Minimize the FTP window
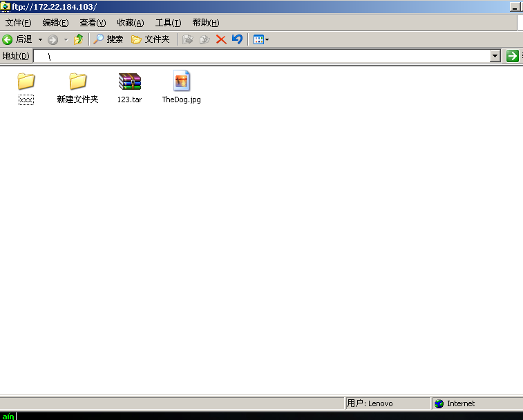The height and width of the screenshot is (420, 523). (x=515, y=7)
